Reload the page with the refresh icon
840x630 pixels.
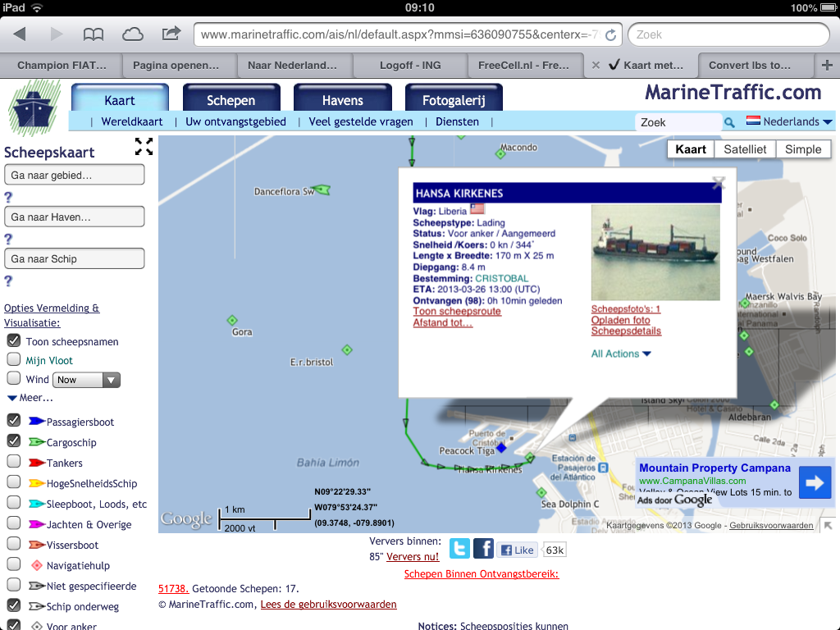coord(610,34)
